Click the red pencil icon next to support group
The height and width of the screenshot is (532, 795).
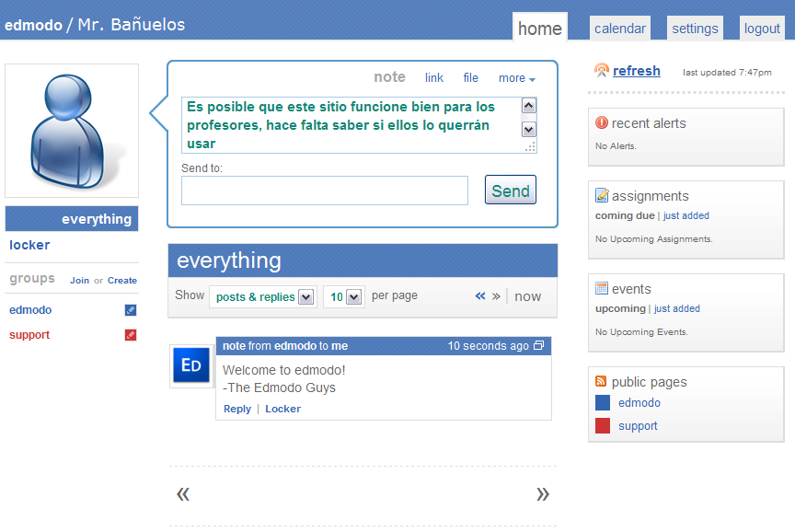[x=131, y=335]
